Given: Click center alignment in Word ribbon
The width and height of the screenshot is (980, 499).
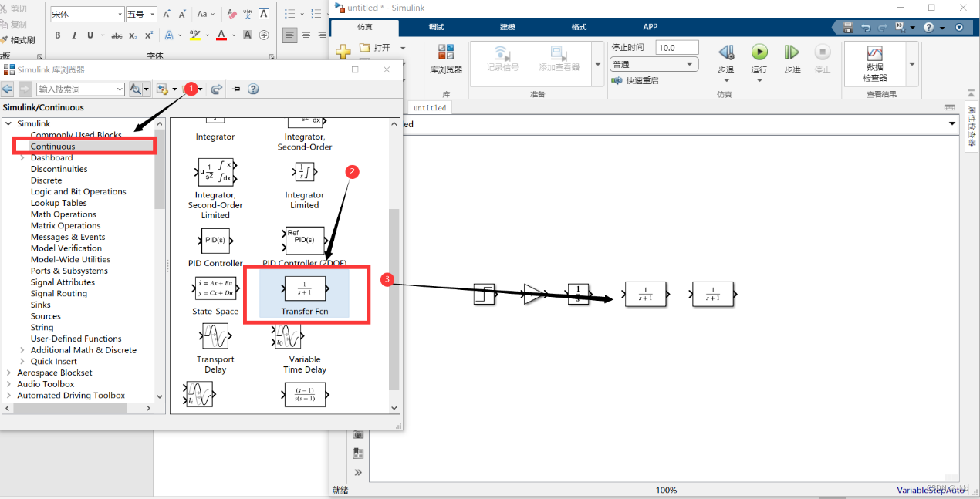Looking at the screenshot, I should [x=306, y=35].
